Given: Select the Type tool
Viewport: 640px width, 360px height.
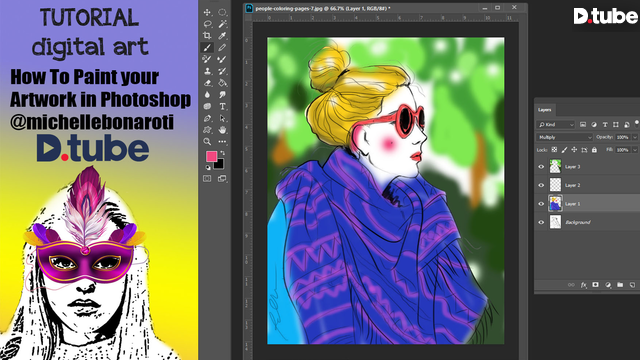Looking at the screenshot, I should (222, 107).
